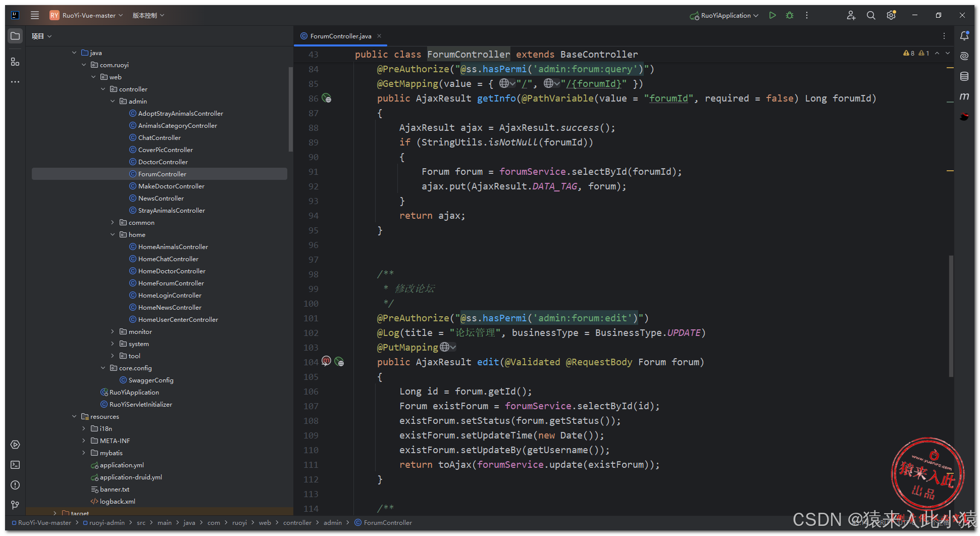Open application.yml file
The image size is (980, 536).
(x=122, y=465)
